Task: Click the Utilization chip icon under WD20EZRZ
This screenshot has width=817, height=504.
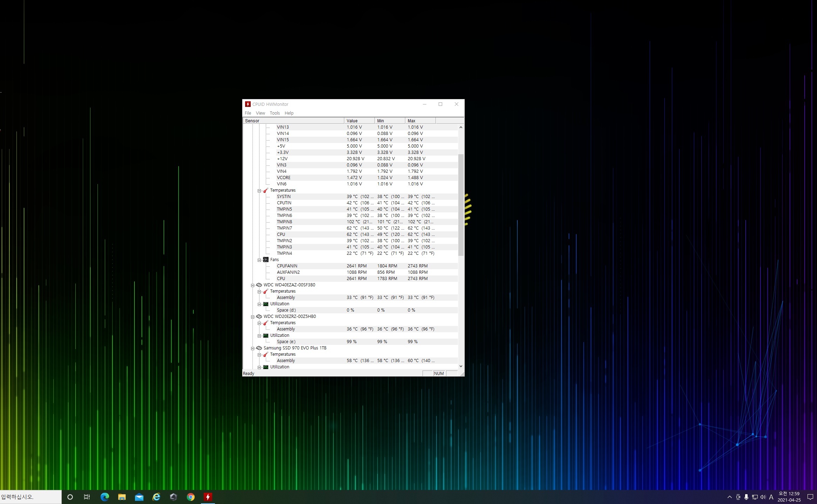Action: pos(266,335)
